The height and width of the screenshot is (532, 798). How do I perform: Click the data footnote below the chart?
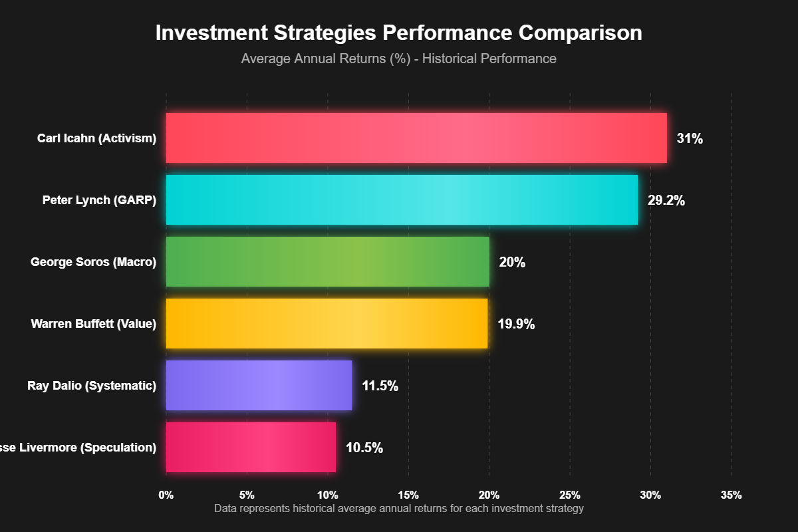tap(399, 509)
